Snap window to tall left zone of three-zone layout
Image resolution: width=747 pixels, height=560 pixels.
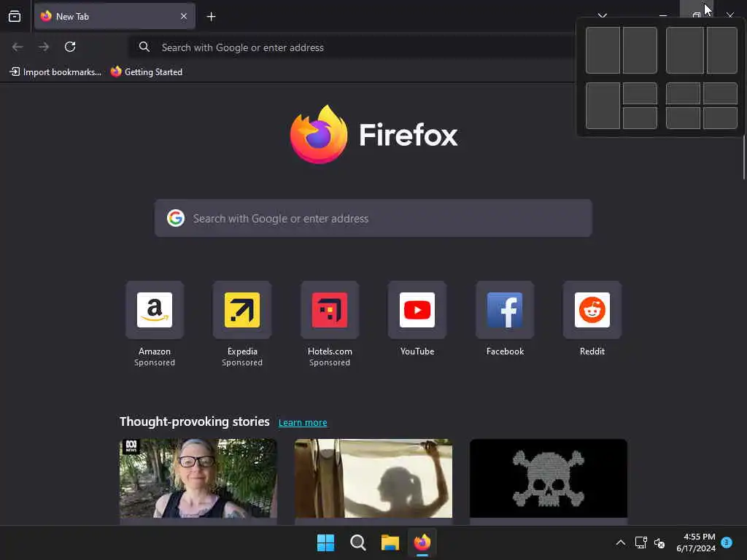click(603, 106)
